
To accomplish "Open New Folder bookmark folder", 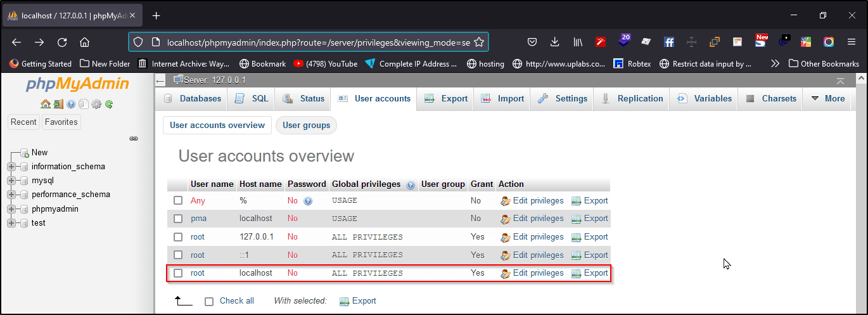I will point(105,63).
